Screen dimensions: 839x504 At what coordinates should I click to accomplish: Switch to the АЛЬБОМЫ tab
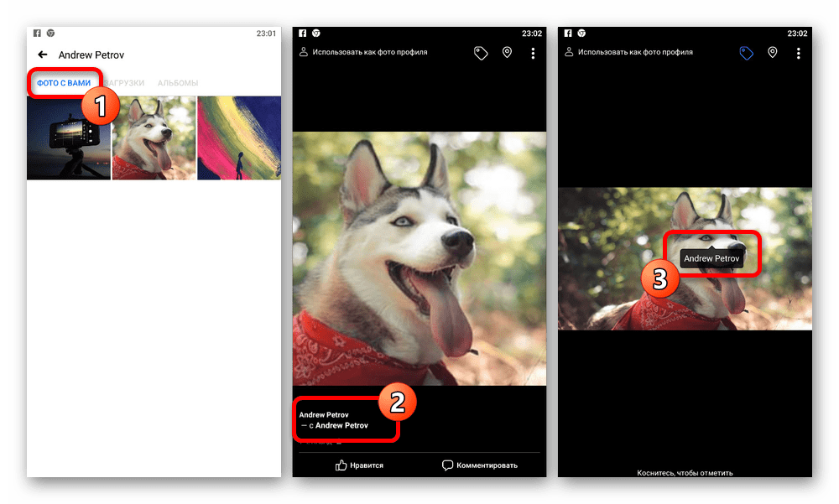[178, 83]
